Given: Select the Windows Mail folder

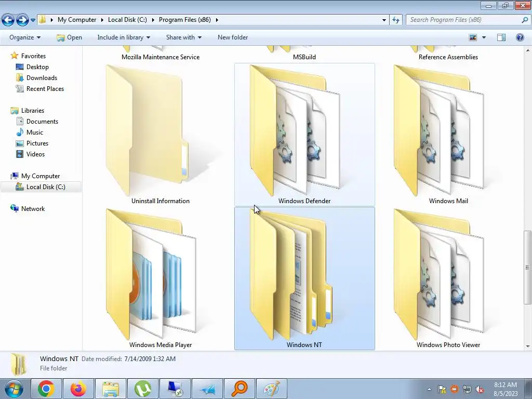Looking at the screenshot, I should (448, 135).
